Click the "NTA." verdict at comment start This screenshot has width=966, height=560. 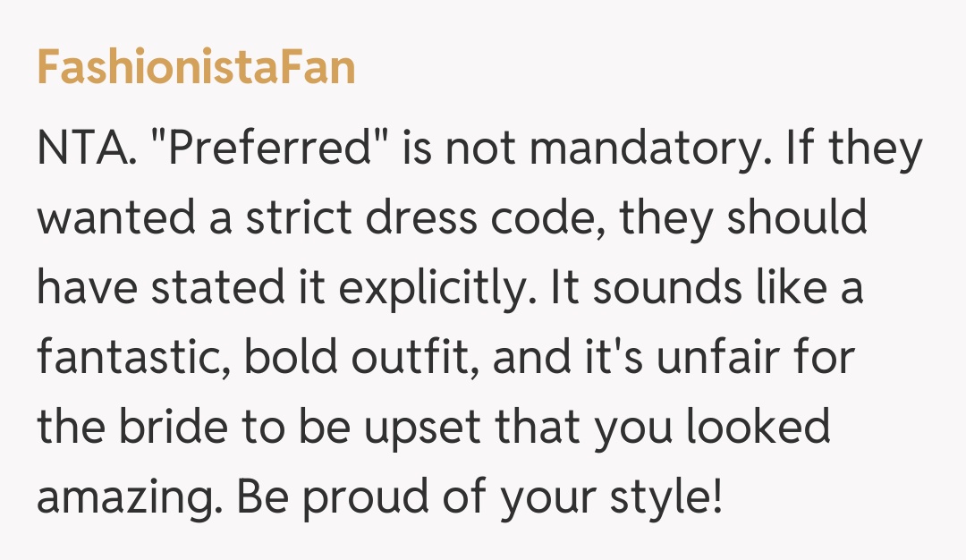tap(87, 149)
